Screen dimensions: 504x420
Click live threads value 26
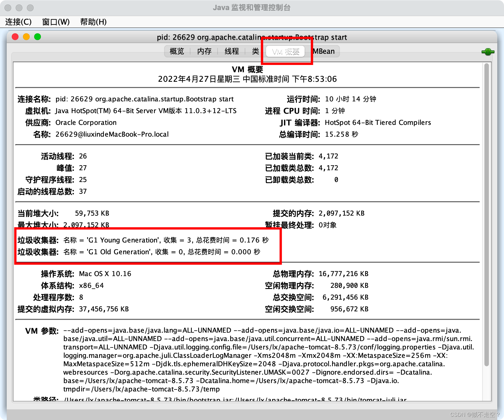[x=83, y=156]
